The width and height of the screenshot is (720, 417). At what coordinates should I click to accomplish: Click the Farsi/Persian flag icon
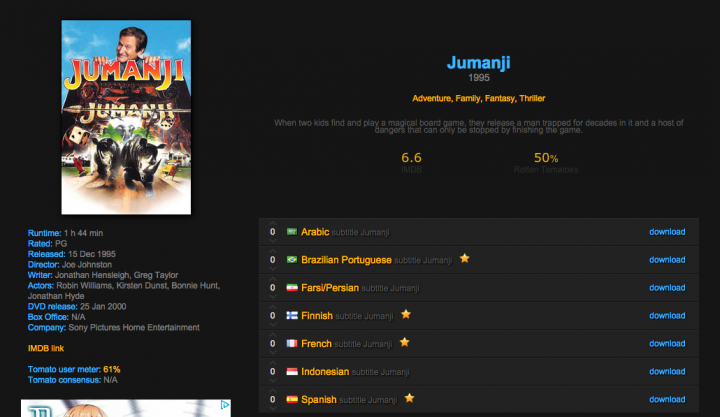click(292, 288)
